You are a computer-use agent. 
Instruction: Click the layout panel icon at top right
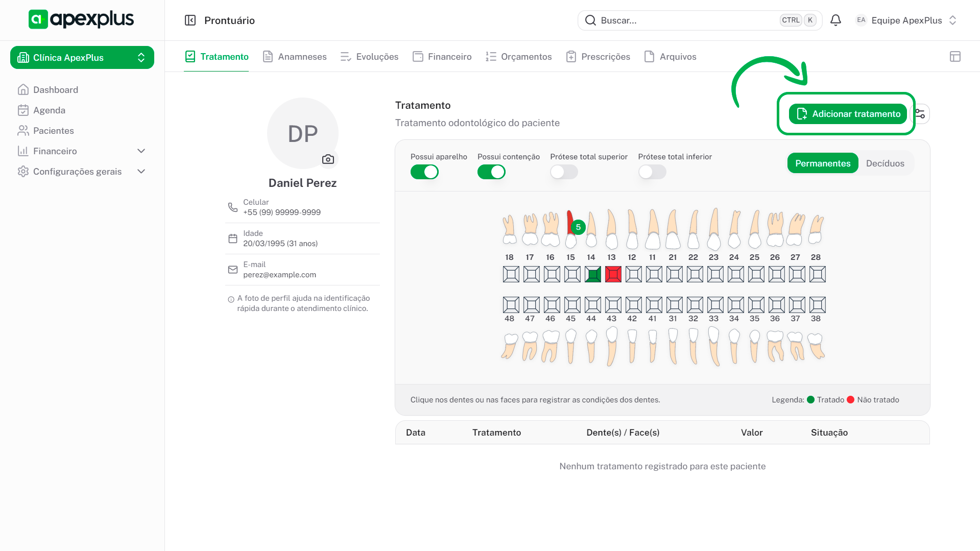coord(955,57)
